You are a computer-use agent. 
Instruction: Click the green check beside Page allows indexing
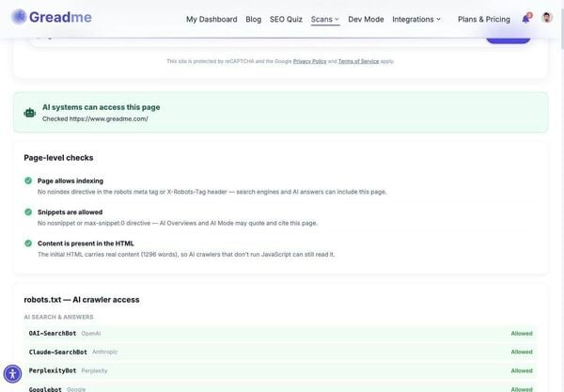pos(28,180)
